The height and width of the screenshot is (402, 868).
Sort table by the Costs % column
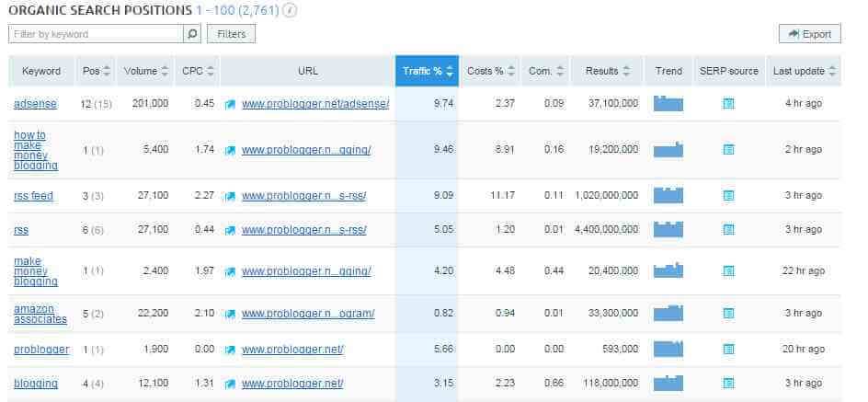pos(490,72)
